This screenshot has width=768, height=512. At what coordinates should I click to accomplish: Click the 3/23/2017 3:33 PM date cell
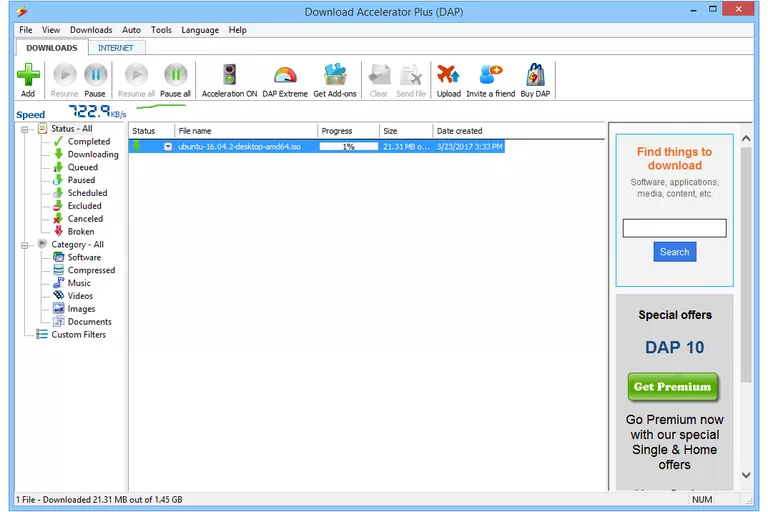[469, 146]
